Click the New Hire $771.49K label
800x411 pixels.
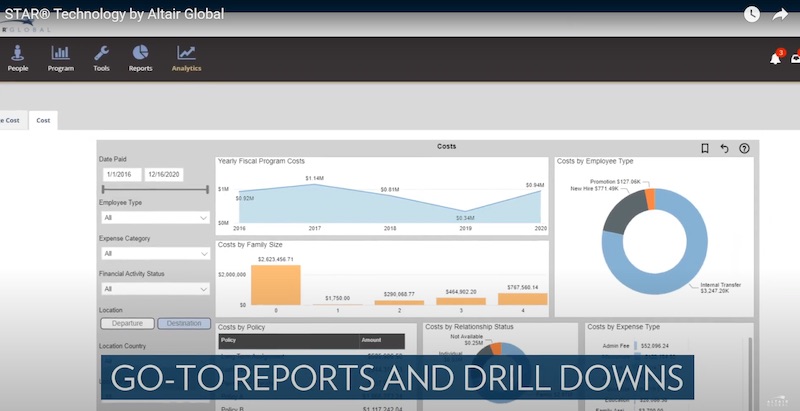click(x=594, y=189)
